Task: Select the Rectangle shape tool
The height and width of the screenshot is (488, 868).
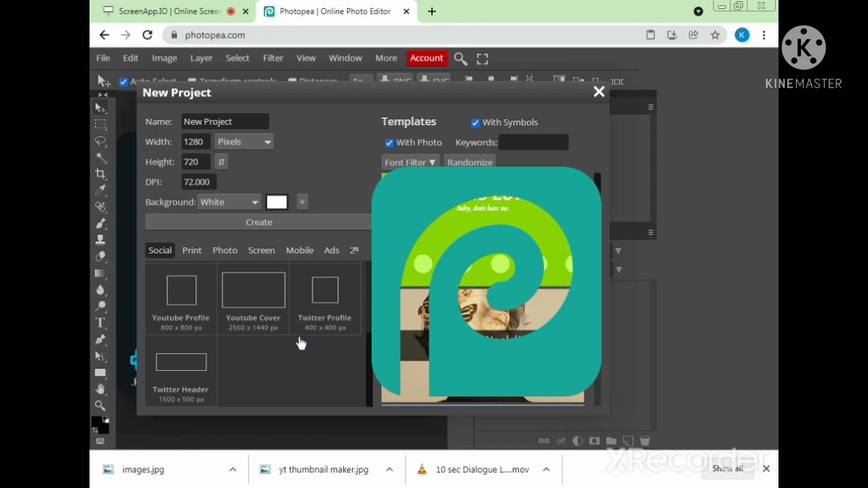Action: click(x=100, y=373)
